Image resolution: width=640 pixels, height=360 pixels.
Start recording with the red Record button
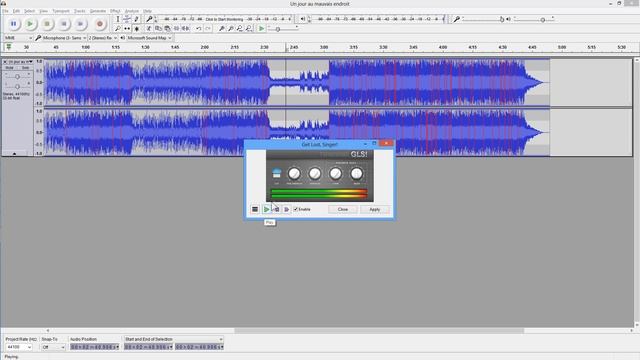[x=100, y=24]
